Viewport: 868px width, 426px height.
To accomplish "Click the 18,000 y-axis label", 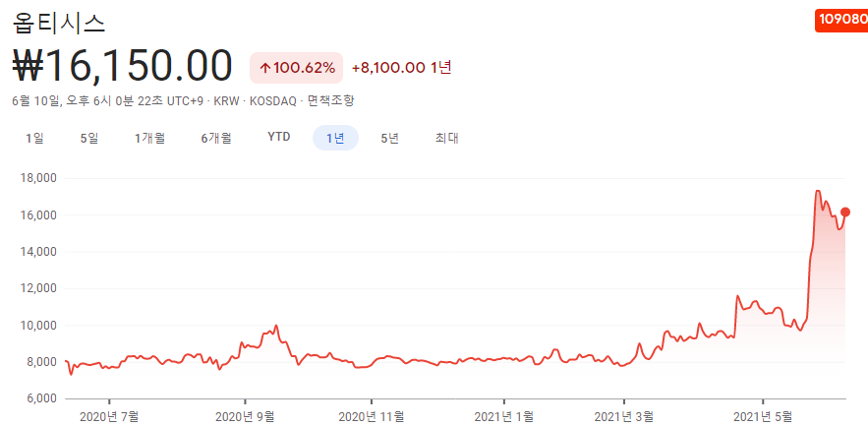I will click(x=38, y=178).
